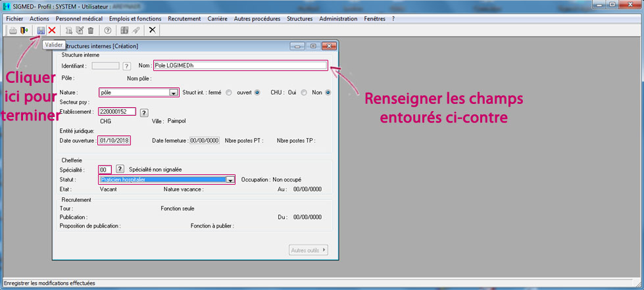Click the Etablissement field with 220000152
This screenshot has height=290, width=644.
118,112
